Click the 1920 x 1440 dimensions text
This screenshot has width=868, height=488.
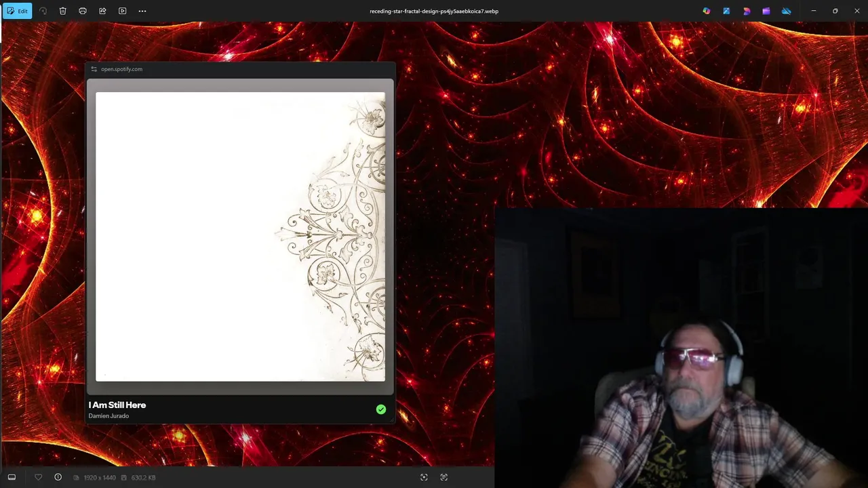click(100, 478)
